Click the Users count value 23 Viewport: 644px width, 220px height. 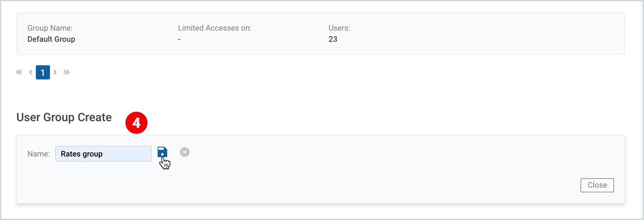coord(333,39)
